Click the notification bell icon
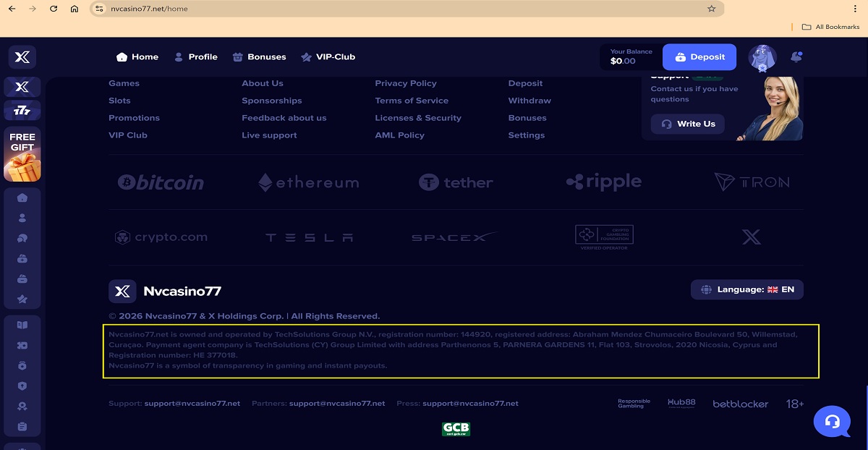 [796, 57]
